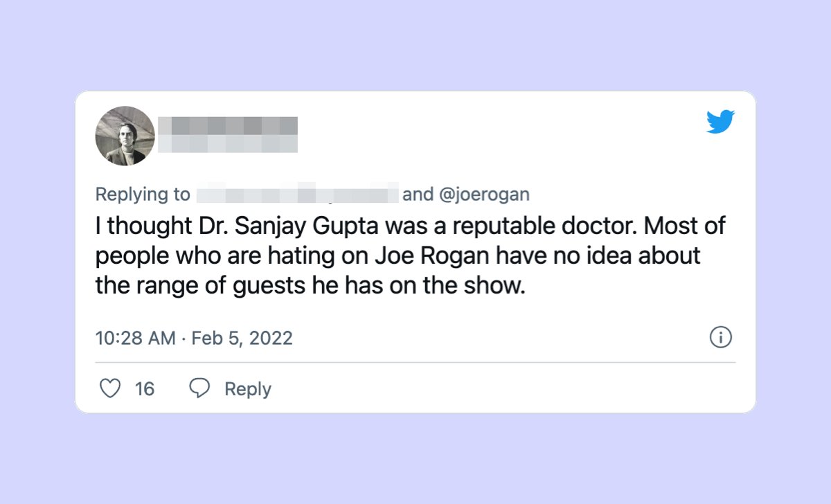Click the like count of 16

[x=145, y=389]
